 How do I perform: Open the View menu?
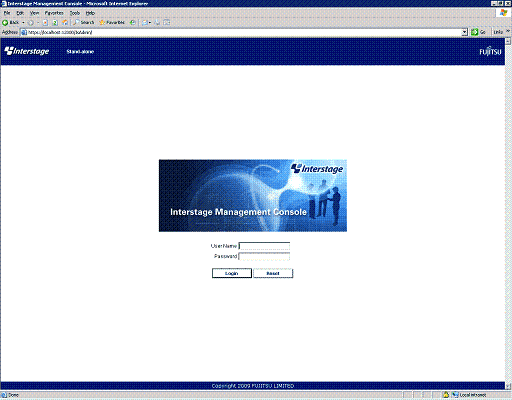(34, 13)
